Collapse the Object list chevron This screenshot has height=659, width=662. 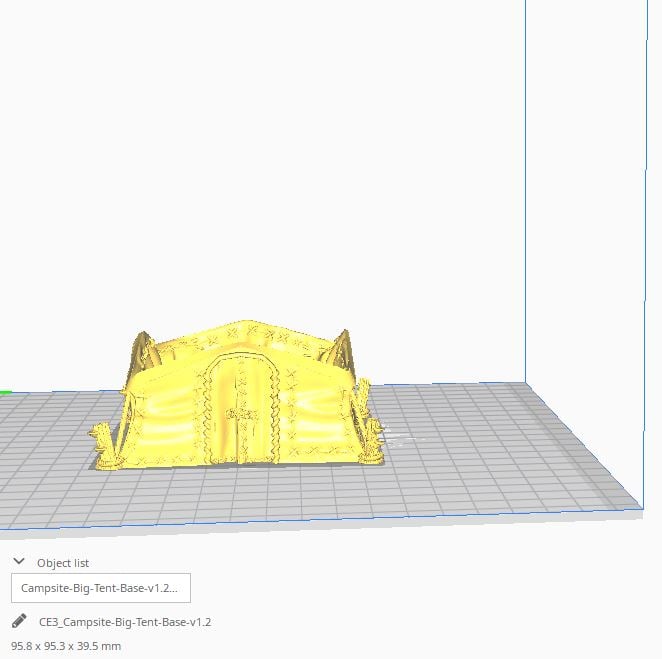(19, 561)
